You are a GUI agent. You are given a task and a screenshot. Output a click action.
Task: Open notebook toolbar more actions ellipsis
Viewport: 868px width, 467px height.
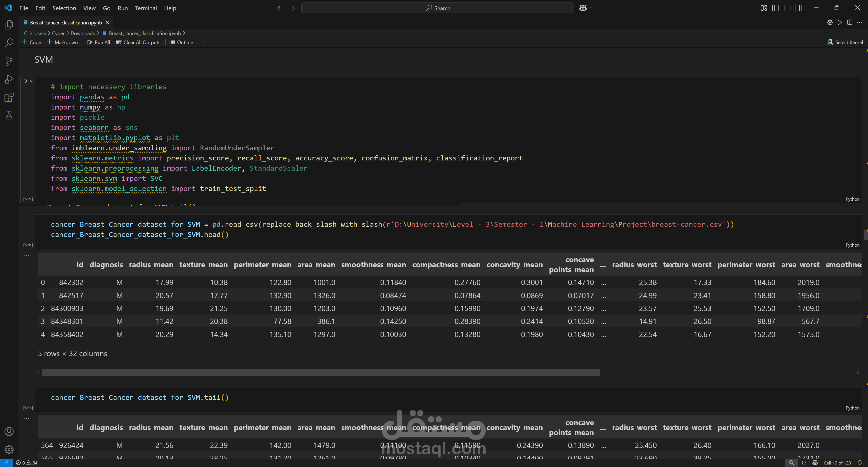point(202,42)
